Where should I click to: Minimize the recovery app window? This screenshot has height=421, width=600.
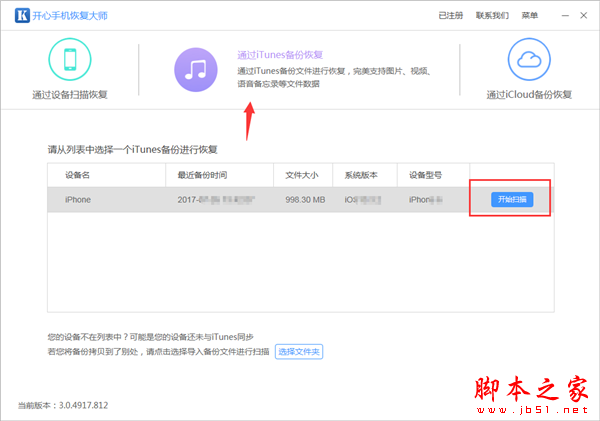point(565,15)
